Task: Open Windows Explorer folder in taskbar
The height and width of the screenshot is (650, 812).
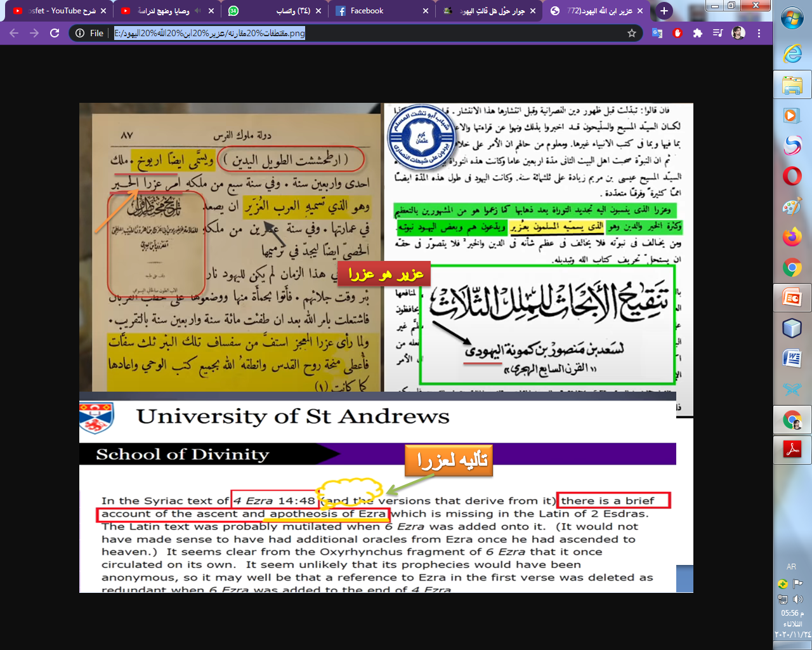Action: click(792, 84)
